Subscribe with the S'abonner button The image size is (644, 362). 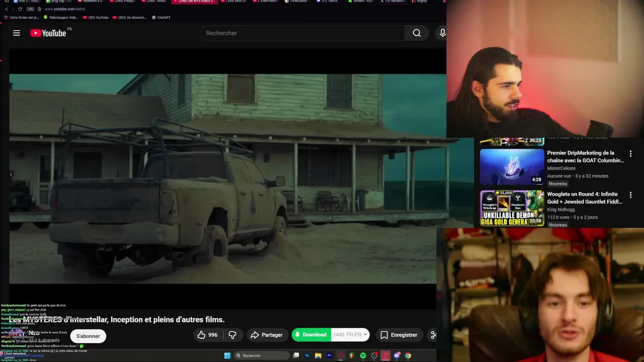pos(88,336)
